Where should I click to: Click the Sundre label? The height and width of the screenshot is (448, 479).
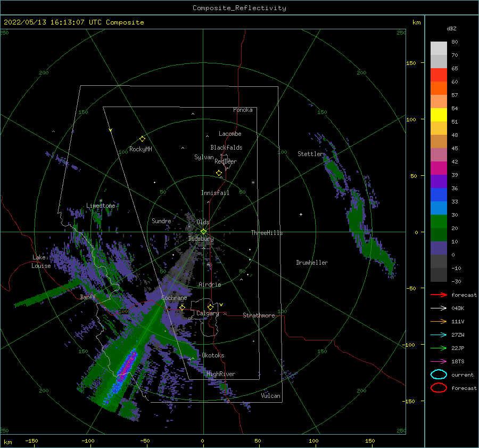click(x=161, y=221)
